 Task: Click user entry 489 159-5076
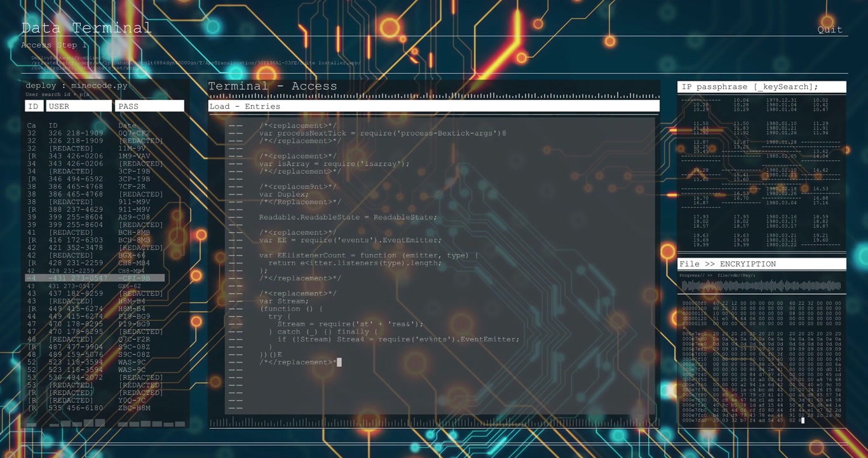point(76,354)
